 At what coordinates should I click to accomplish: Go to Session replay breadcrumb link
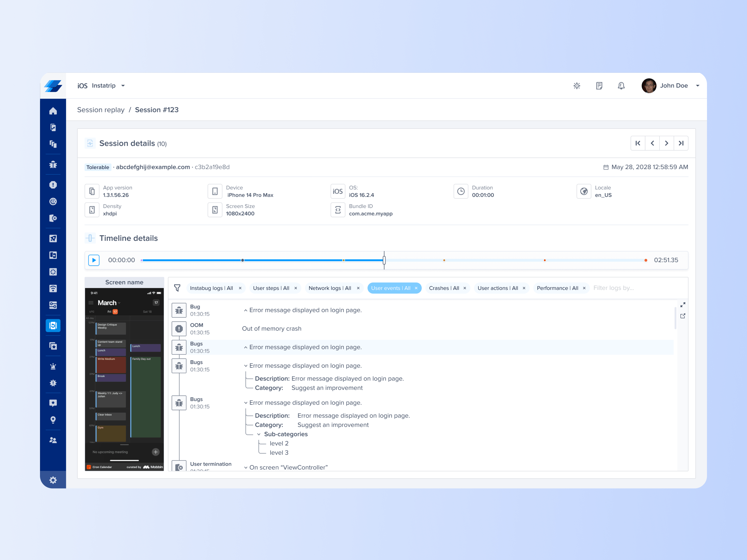point(101,110)
